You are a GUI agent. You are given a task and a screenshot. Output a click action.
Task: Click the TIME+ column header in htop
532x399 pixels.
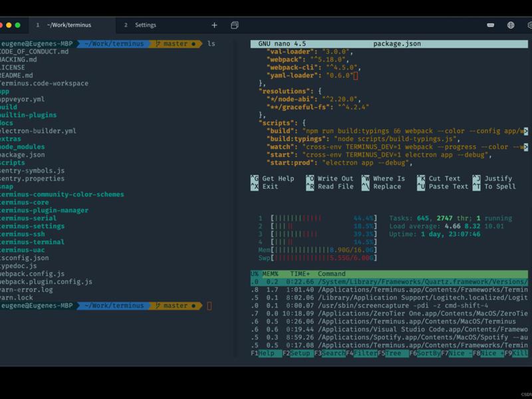[300, 274]
